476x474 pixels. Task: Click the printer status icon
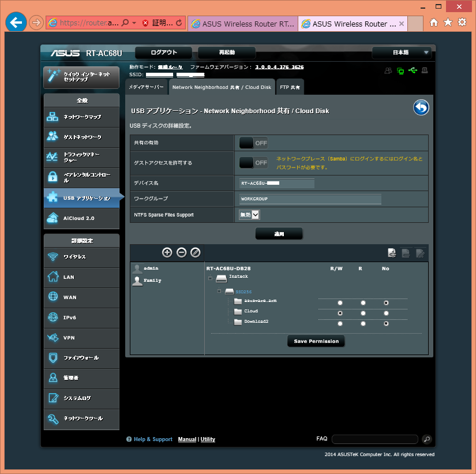[x=425, y=70]
